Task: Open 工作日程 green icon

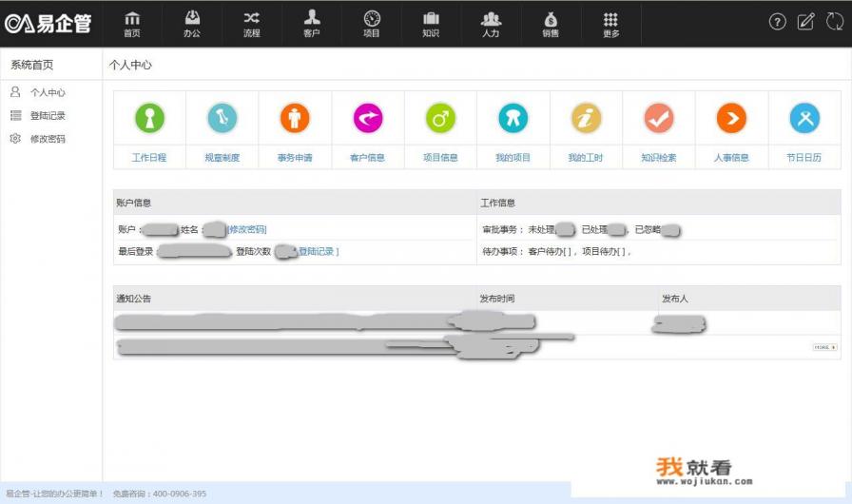Action: coord(149,118)
